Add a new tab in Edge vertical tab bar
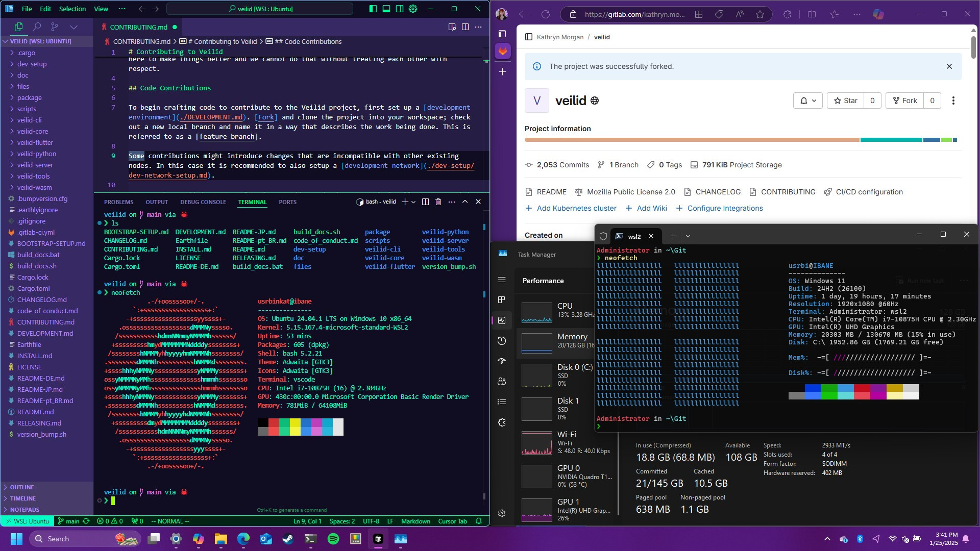980x551 pixels. pos(503,72)
